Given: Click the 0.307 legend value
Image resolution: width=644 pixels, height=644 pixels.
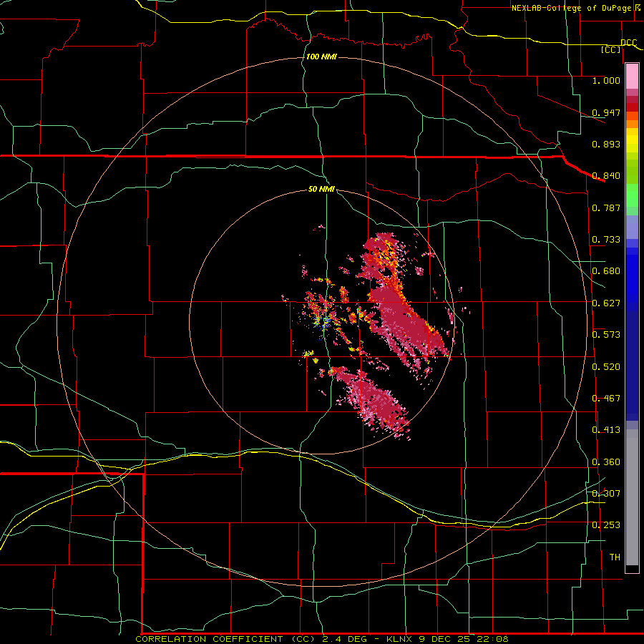Looking at the screenshot, I should 606,494.
